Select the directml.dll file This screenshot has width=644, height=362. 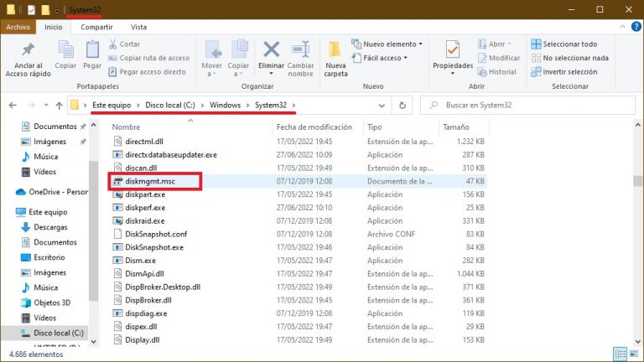(144, 142)
